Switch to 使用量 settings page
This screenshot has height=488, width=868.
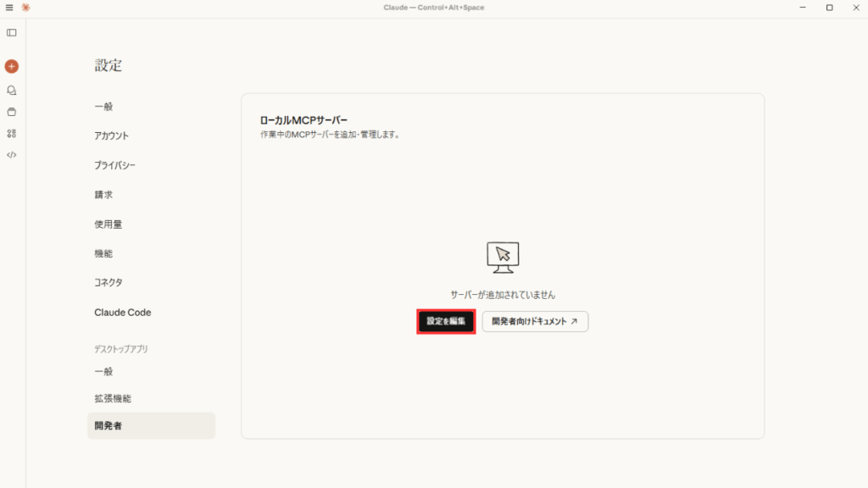click(x=108, y=225)
